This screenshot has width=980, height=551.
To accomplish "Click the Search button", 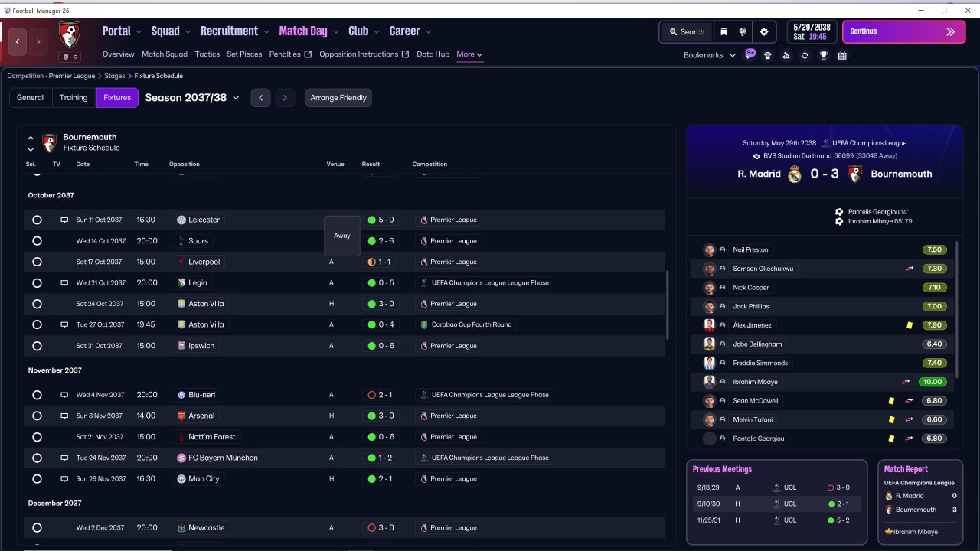I will pos(687,32).
